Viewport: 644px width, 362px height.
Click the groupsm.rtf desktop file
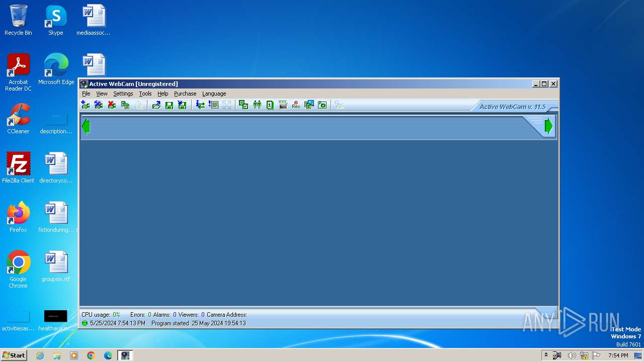coord(56,266)
